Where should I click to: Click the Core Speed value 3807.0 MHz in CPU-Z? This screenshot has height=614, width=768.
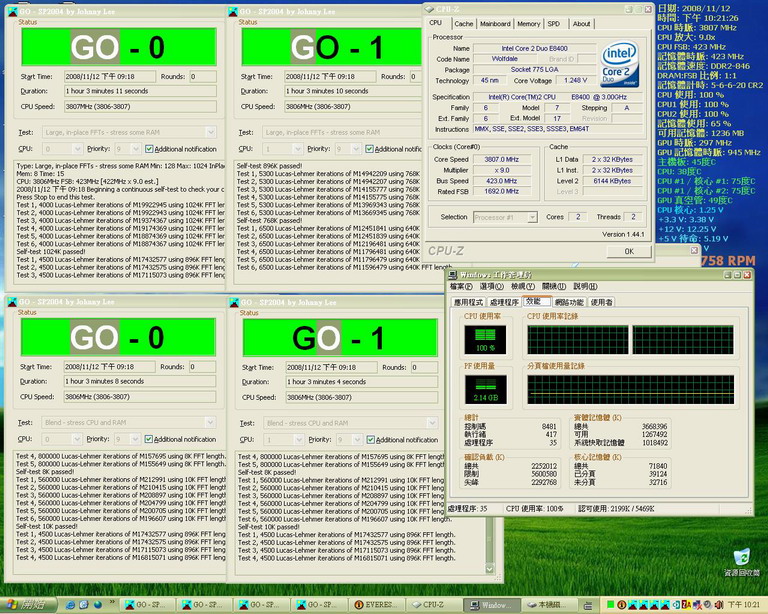502,159
